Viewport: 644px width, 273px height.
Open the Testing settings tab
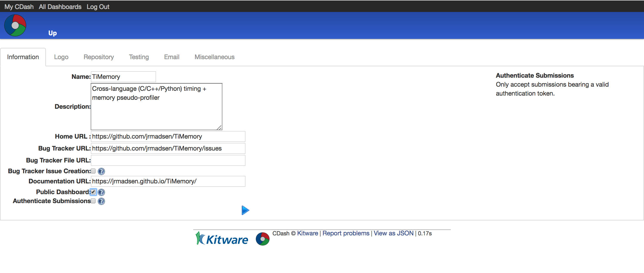139,57
